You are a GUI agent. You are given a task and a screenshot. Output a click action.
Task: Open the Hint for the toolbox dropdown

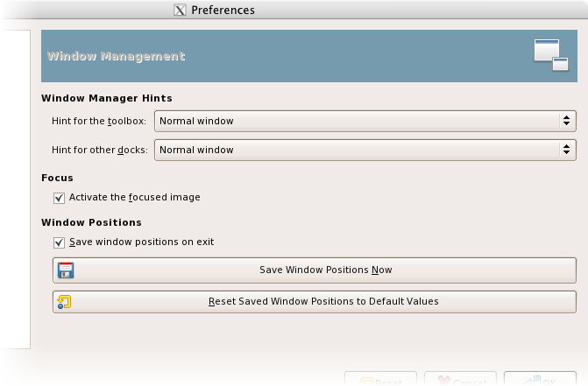(365, 121)
